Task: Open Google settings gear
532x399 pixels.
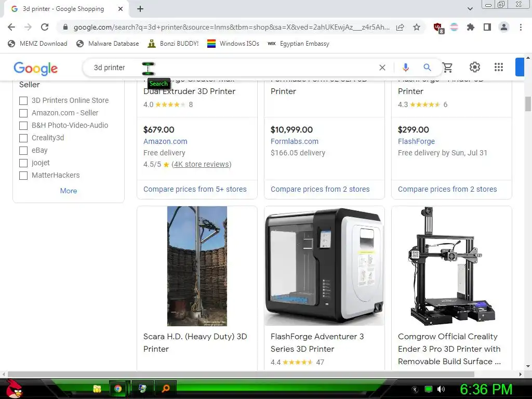Action: point(475,67)
